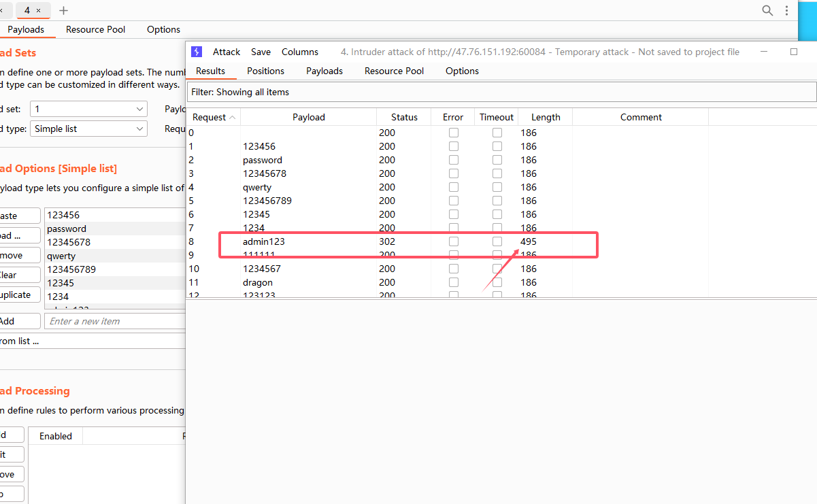The height and width of the screenshot is (504, 817).
Task: Open the three-dot options menu icon
Action: 787,10
